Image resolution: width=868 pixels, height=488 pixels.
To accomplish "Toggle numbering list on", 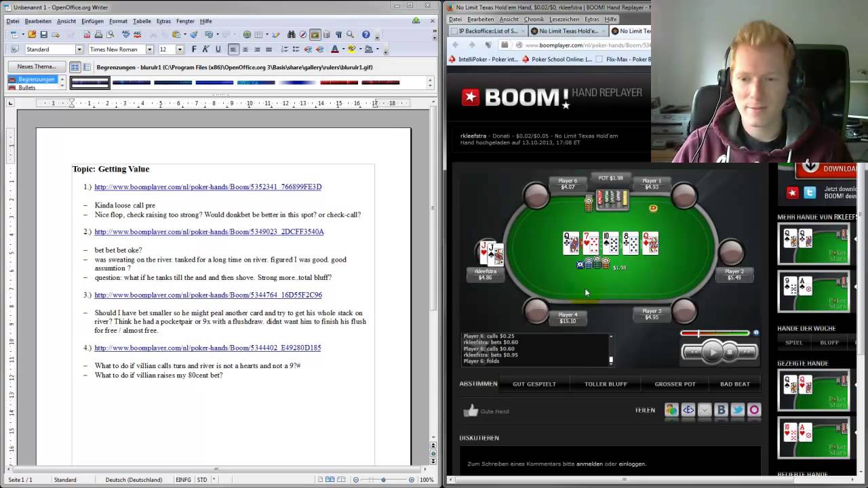I will 284,49.
